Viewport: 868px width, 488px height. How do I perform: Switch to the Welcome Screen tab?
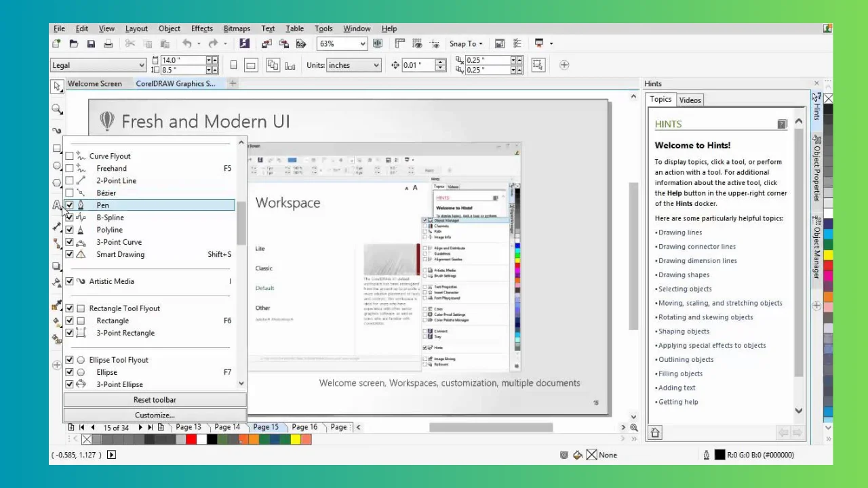pyautogui.click(x=95, y=83)
